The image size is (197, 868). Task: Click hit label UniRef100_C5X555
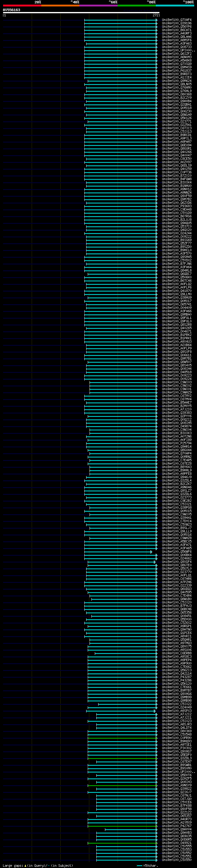click(x=177, y=846)
